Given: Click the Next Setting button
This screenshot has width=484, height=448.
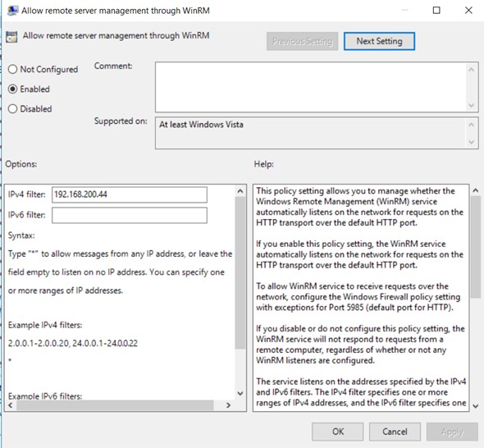Looking at the screenshot, I should (379, 41).
